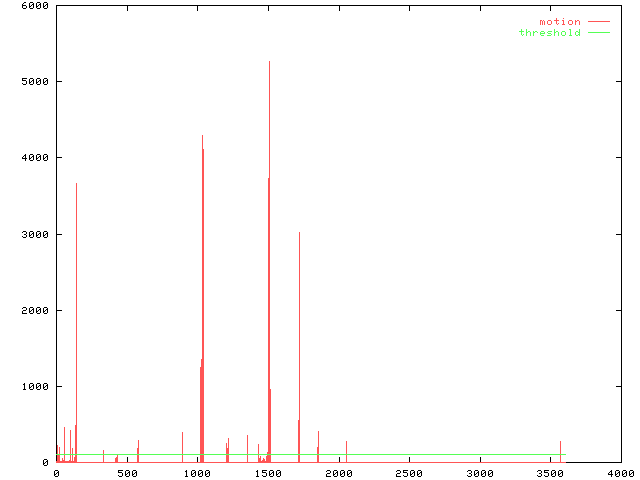Select the 2500 label on the x-axis
The width and height of the screenshot is (640, 480).
408,472
